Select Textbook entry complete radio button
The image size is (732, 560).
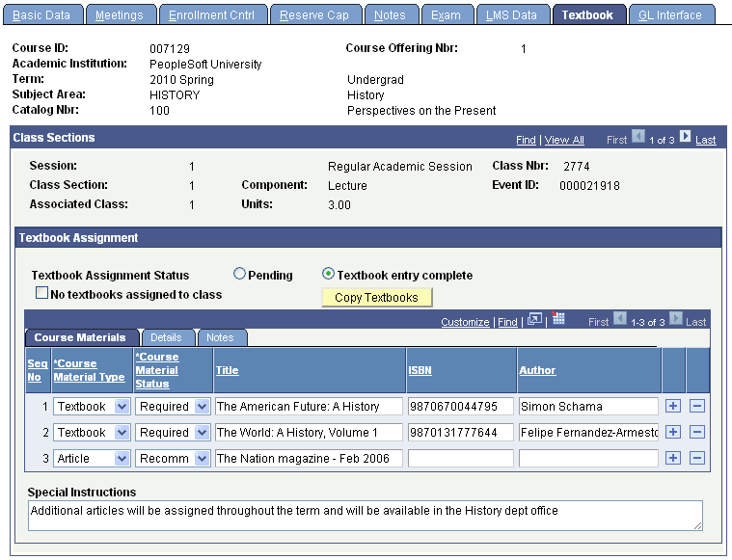328,274
